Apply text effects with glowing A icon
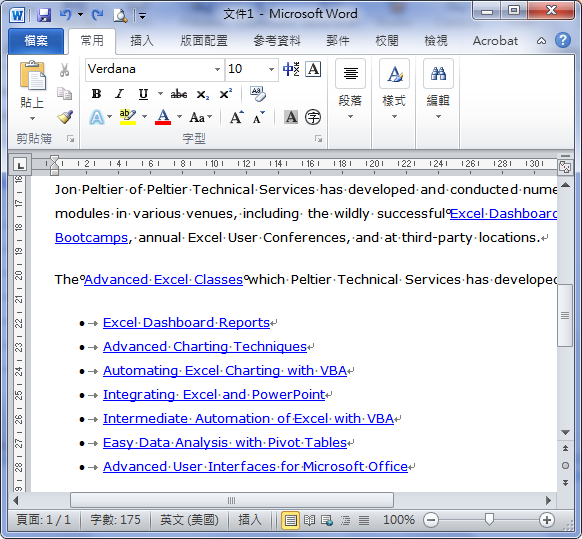This screenshot has width=582, height=539. coord(97,117)
